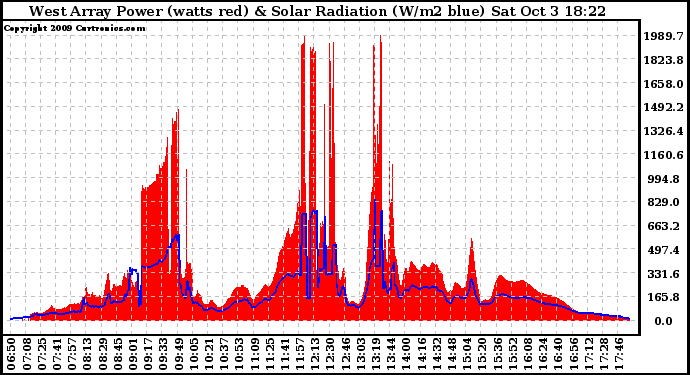690x375 pixels.
Task: Select the 1492.2 y-axis value
Action: coord(664,107)
